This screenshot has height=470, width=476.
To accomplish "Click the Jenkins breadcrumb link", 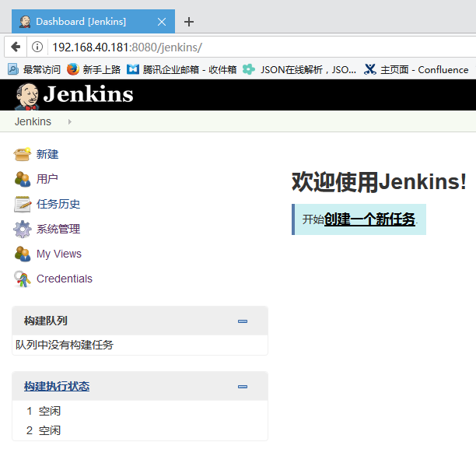I will tap(33, 121).
